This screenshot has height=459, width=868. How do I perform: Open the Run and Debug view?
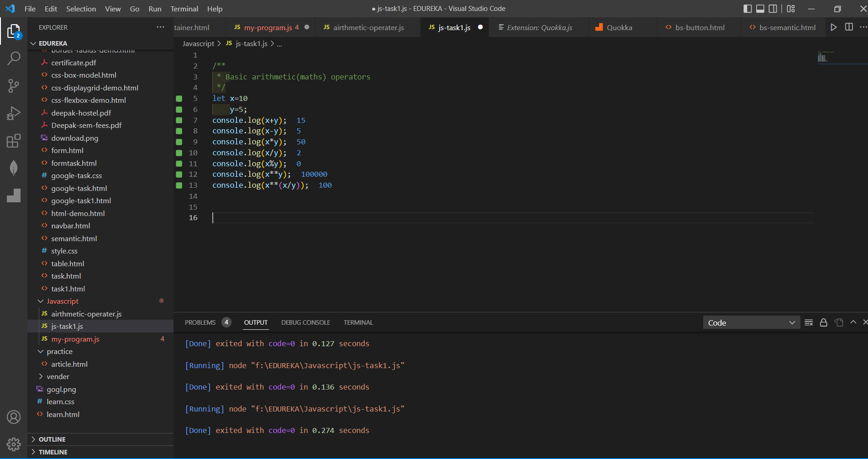pos(14,113)
